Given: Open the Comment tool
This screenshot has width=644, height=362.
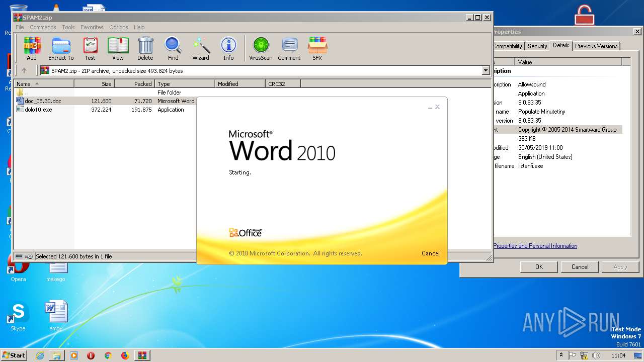Looking at the screenshot, I should pyautogui.click(x=289, y=48).
